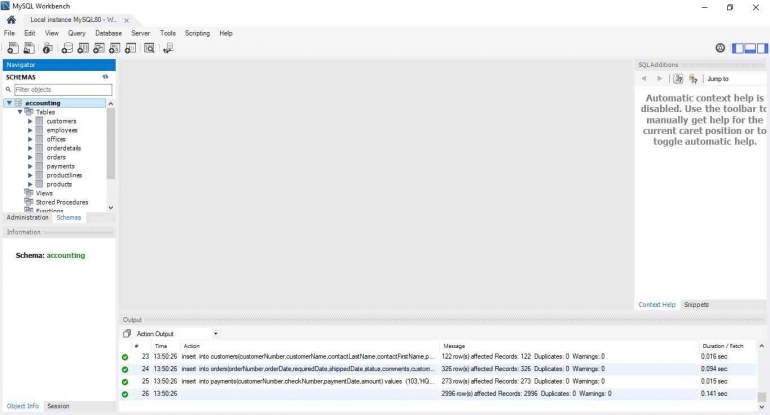Open the View menu
Image resolution: width=770 pixels, height=415 pixels.
52,33
